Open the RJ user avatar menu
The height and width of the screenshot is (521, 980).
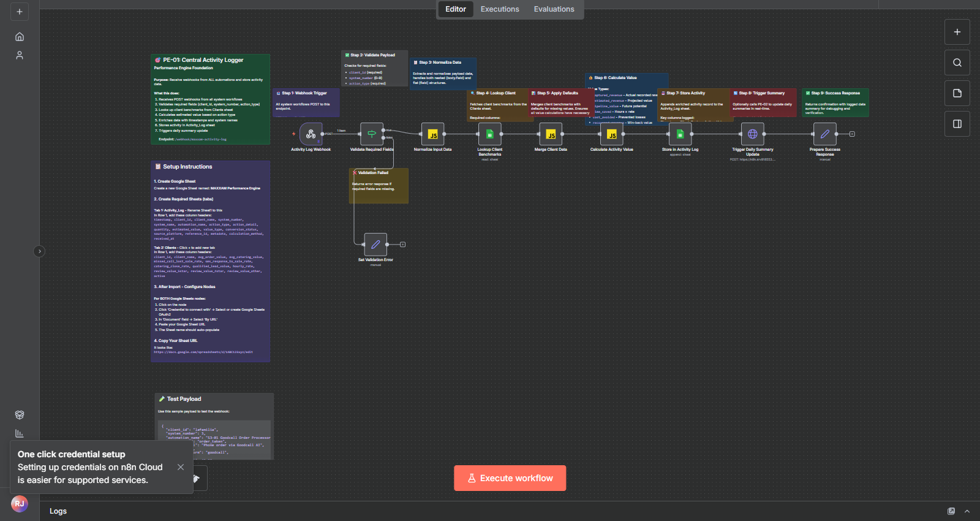(20, 504)
